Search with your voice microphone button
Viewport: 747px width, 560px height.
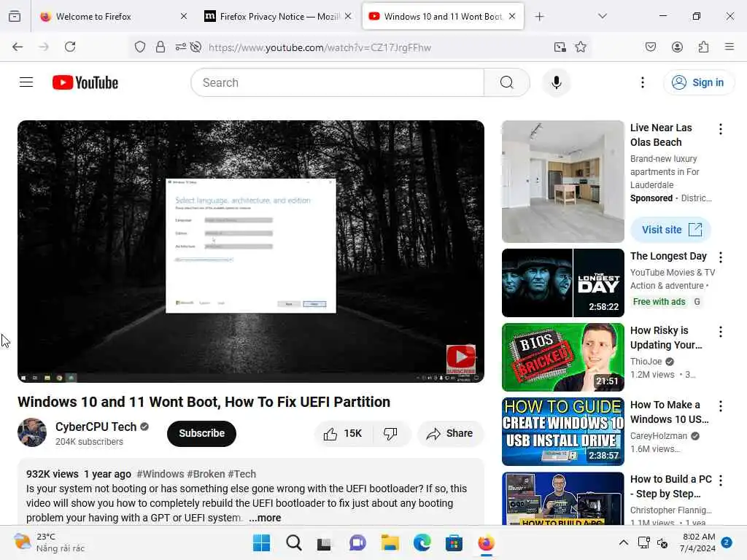coord(556,82)
